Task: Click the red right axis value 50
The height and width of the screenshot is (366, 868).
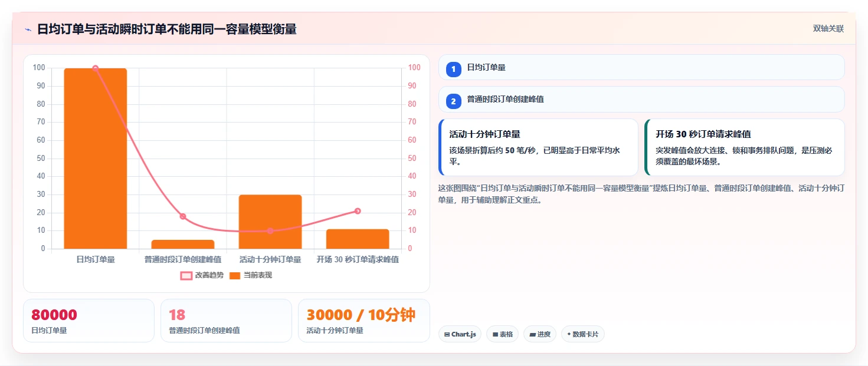Action: tap(412, 158)
